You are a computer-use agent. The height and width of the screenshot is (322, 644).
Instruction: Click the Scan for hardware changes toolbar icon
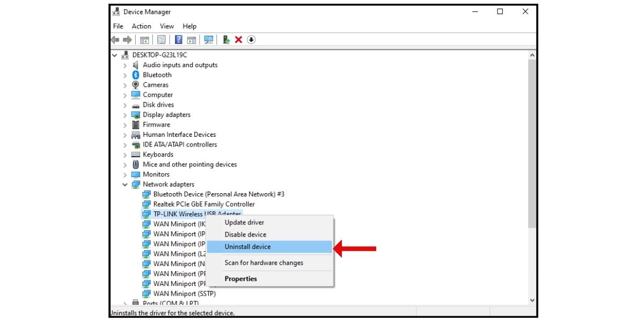[x=209, y=39]
